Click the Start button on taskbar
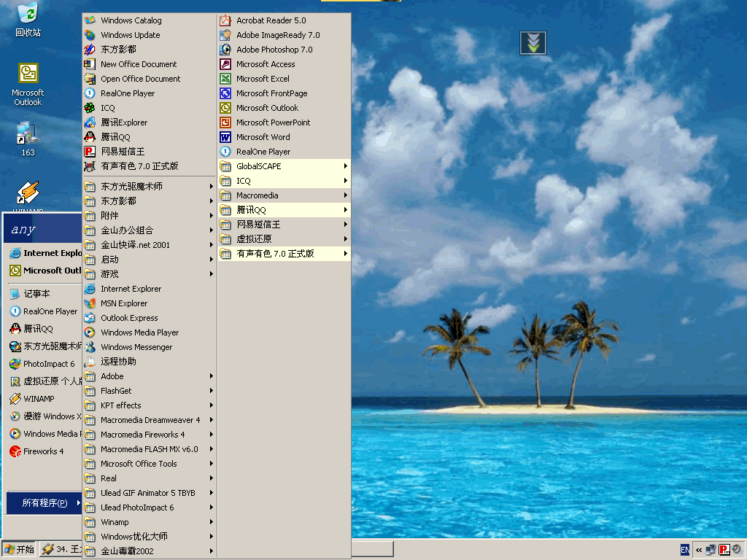The image size is (747, 560). click(x=19, y=550)
